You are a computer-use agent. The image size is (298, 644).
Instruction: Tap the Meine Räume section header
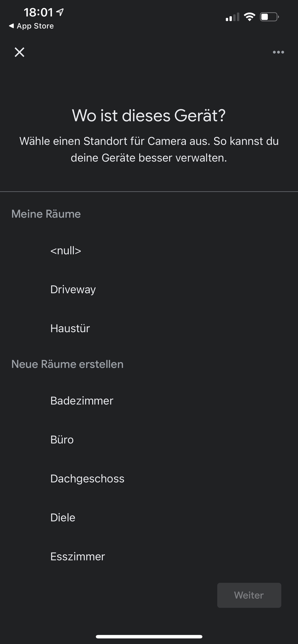pos(46,214)
